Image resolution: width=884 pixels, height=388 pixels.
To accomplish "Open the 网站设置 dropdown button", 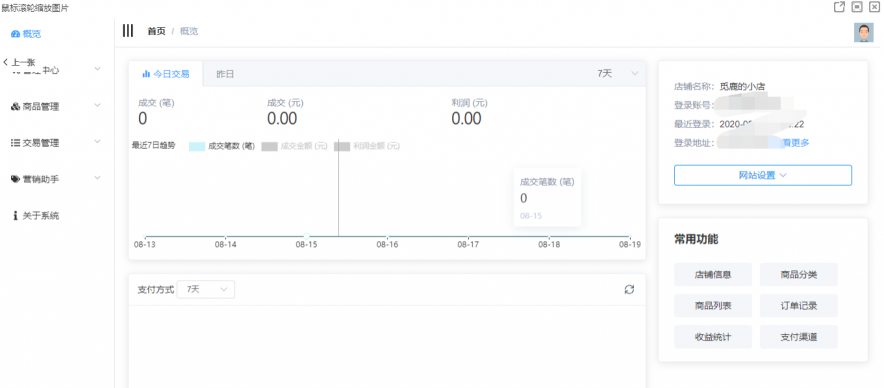I will pyautogui.click(x=763, y=175).
